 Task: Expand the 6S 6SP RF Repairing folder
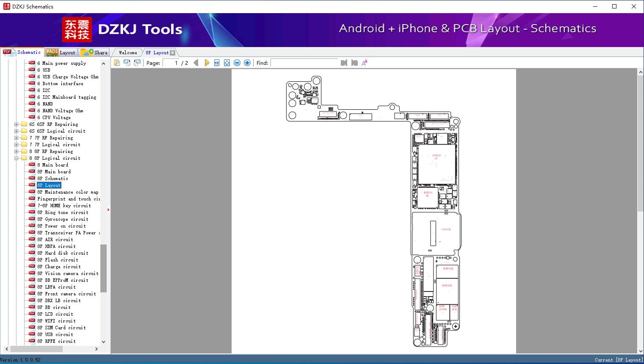click(17, 124)
